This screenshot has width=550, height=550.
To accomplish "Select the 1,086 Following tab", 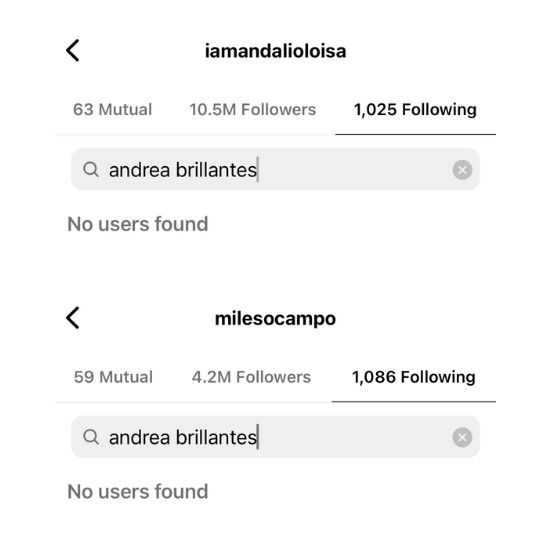I will click(x=414, y=377).
